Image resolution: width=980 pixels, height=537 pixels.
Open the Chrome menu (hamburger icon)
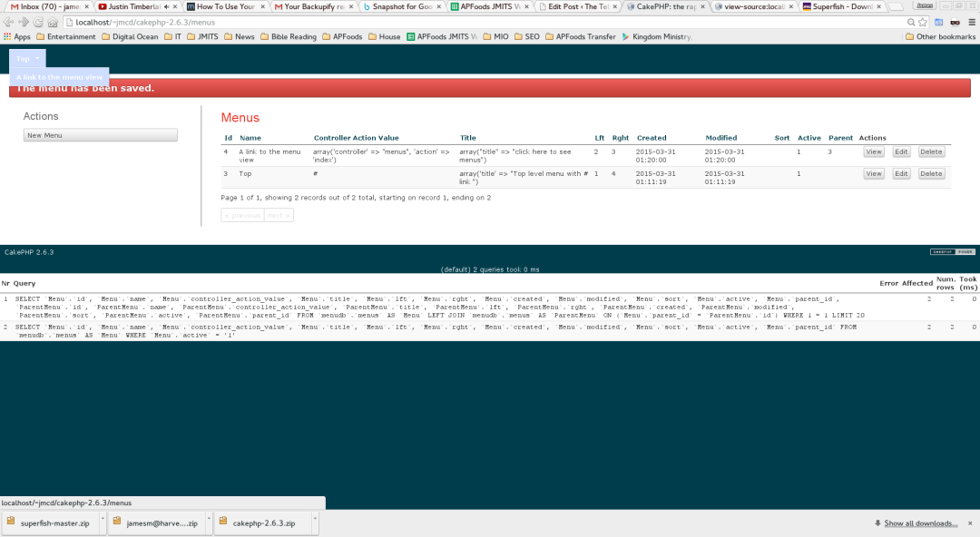click(973, 22)
